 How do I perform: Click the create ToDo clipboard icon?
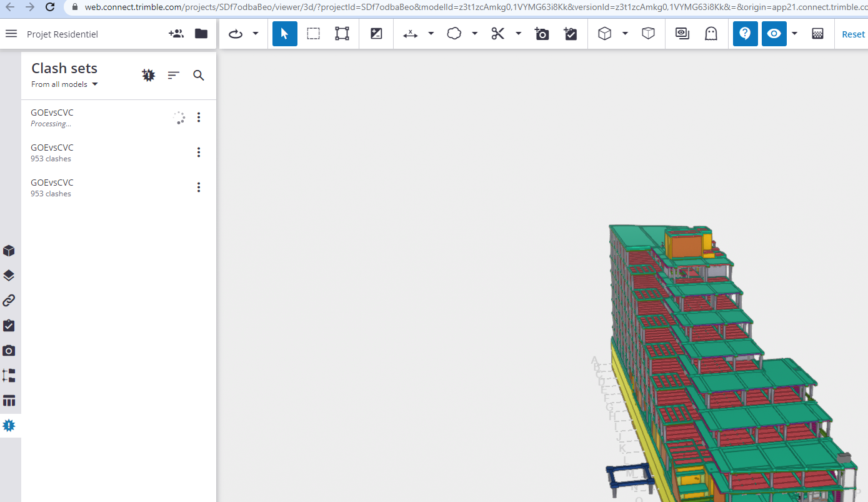[x=570, y=34]
